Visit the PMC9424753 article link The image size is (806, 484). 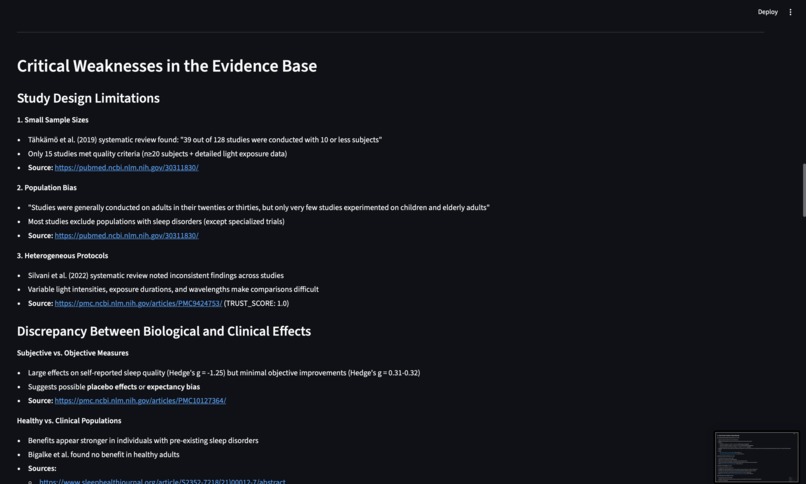click(x=138, y=303)
